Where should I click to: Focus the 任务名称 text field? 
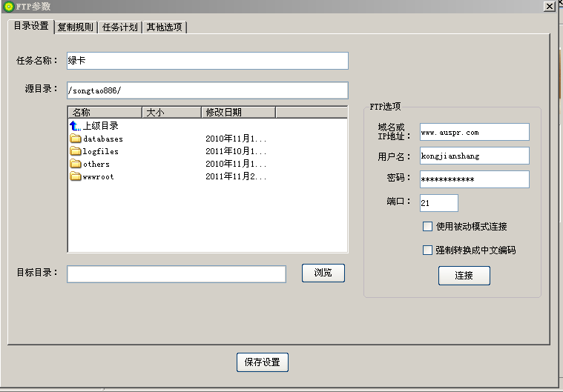pyautogui.click(x=207, y=61)
